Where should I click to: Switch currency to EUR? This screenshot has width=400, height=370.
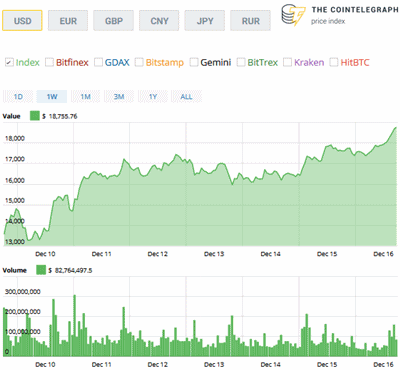click(68, 21)
